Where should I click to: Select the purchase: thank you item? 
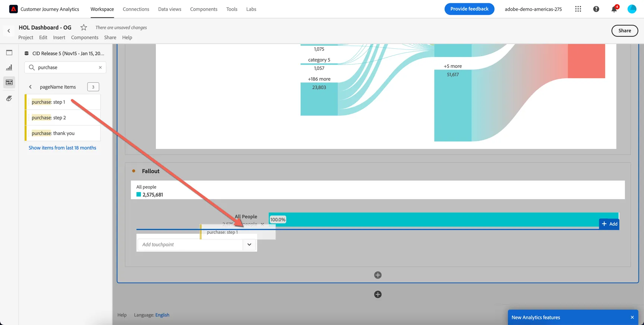coord(63,133)
